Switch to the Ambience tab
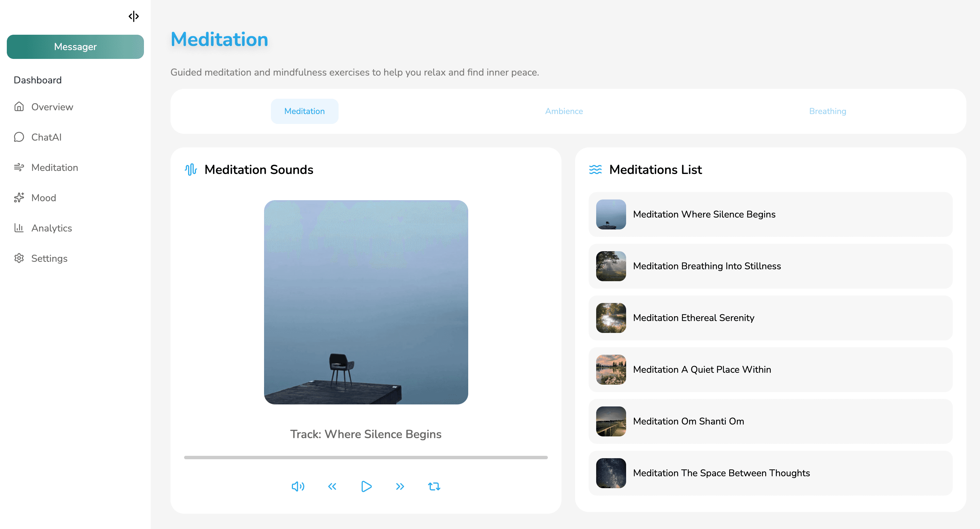 (564, 111)
